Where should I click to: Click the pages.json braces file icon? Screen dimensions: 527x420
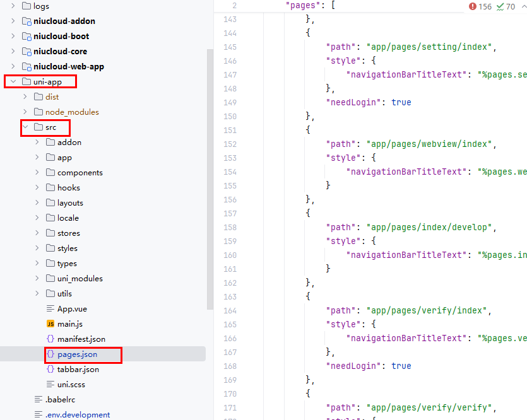click(50, 354)
